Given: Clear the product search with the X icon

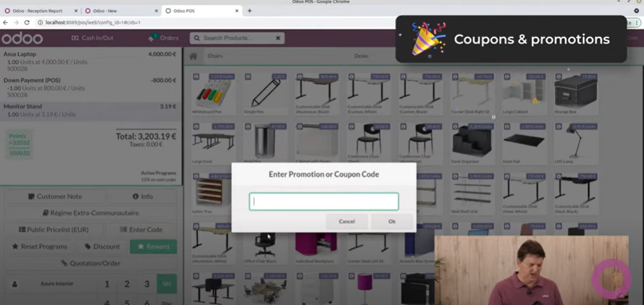Looking at the screenshot, I should pyautogui.click(x=278, y=38).
